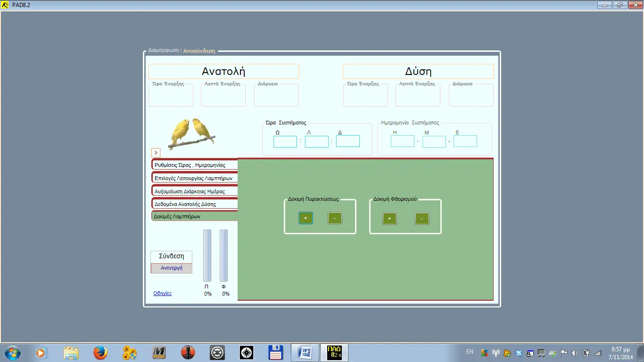Expand the small arrow button under the canaries
The image size is (644, 362).
pyautogui.click(x=156, y=153)
